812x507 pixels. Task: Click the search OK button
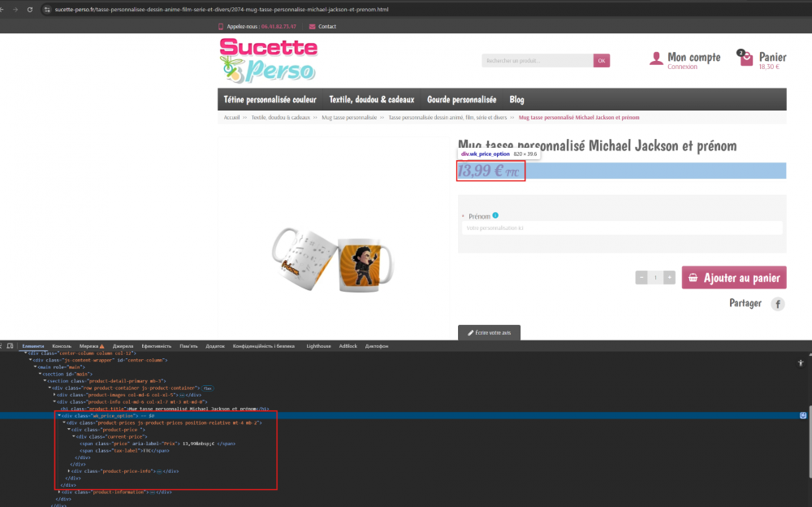pyautogui.click(x=601, y=61)
